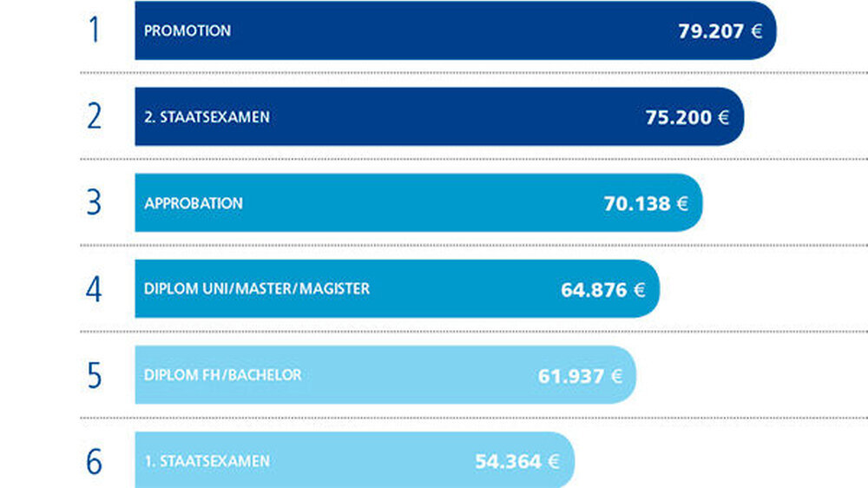Select the 64.876 salary figure

(594, 289)
